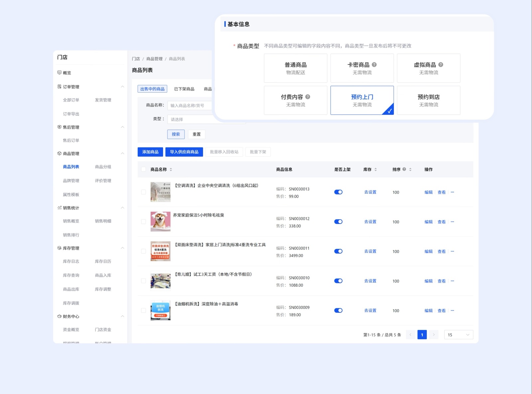
Task: Click 去设置 link for 油烟机拆洗 product
Action: tap(370, 310)
